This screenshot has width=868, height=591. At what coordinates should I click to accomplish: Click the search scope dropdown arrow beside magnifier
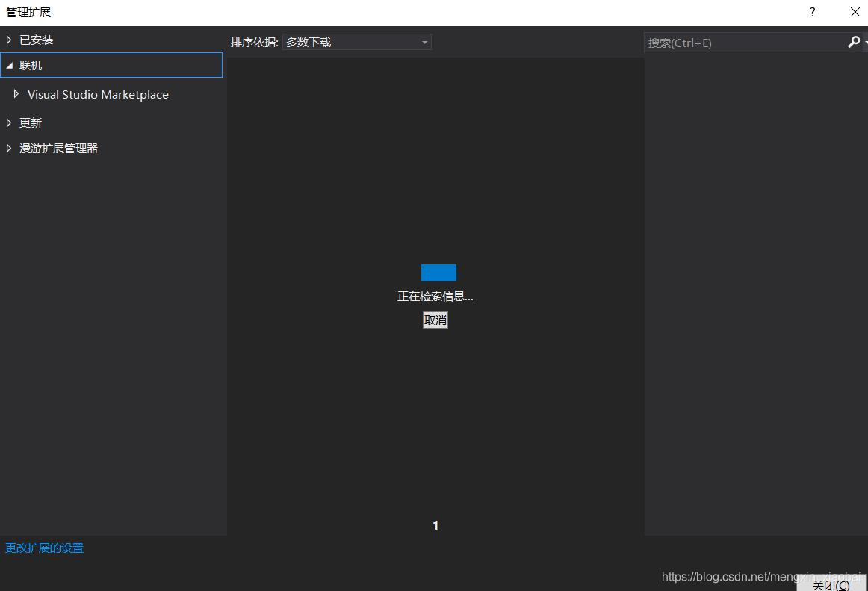pos(864,42)
